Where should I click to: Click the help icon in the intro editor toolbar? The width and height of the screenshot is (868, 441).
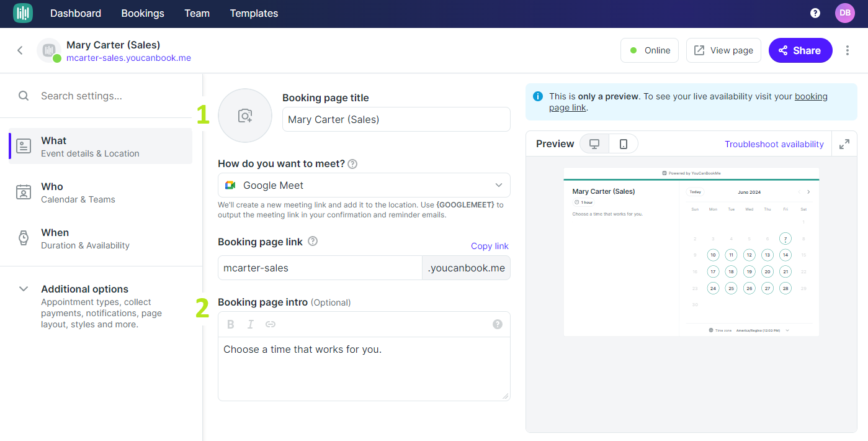[498, 324]
